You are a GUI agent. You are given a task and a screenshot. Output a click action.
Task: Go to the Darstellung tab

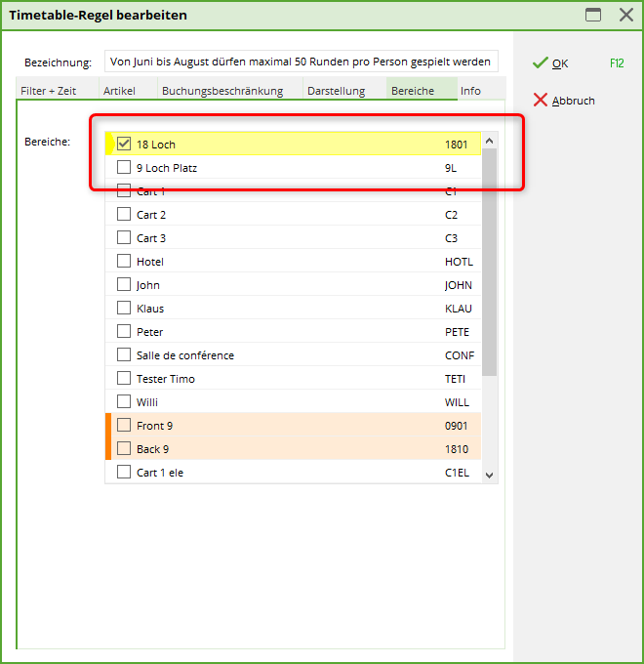click(336, 91)
